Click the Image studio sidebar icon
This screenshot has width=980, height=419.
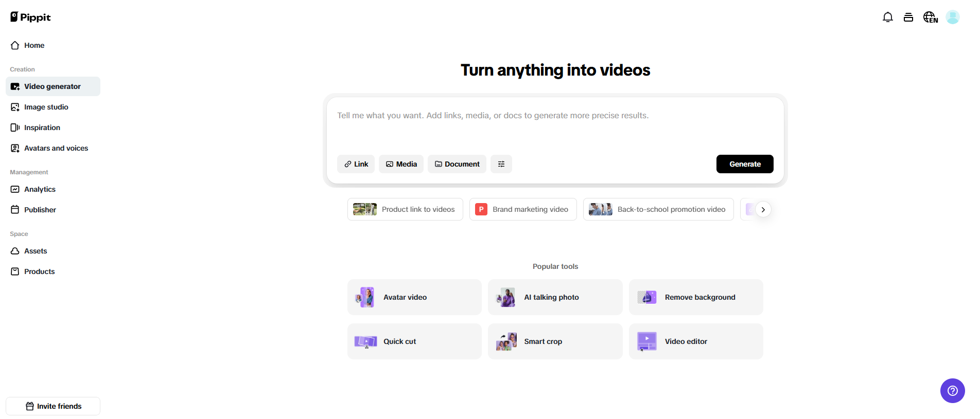click(15, 107)
